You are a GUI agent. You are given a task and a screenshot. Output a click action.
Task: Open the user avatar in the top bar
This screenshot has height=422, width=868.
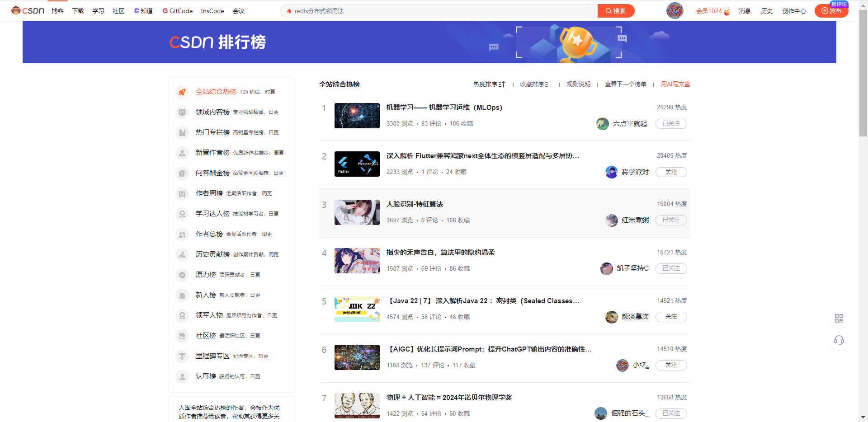[675, 10]
